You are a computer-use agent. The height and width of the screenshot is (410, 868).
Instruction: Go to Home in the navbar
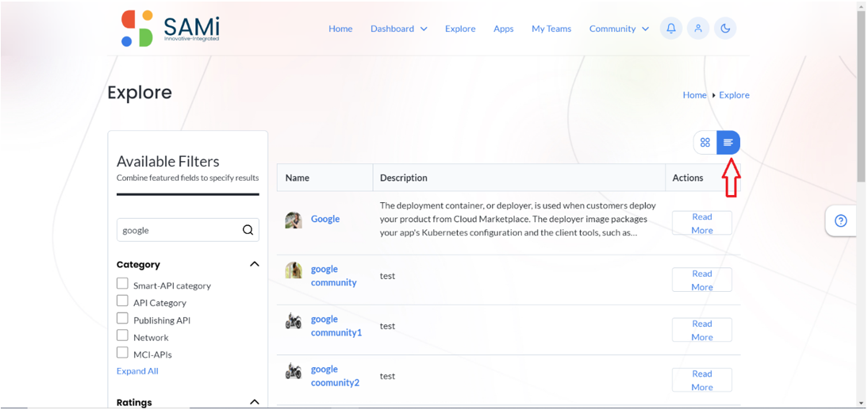(x=340, y=29)
